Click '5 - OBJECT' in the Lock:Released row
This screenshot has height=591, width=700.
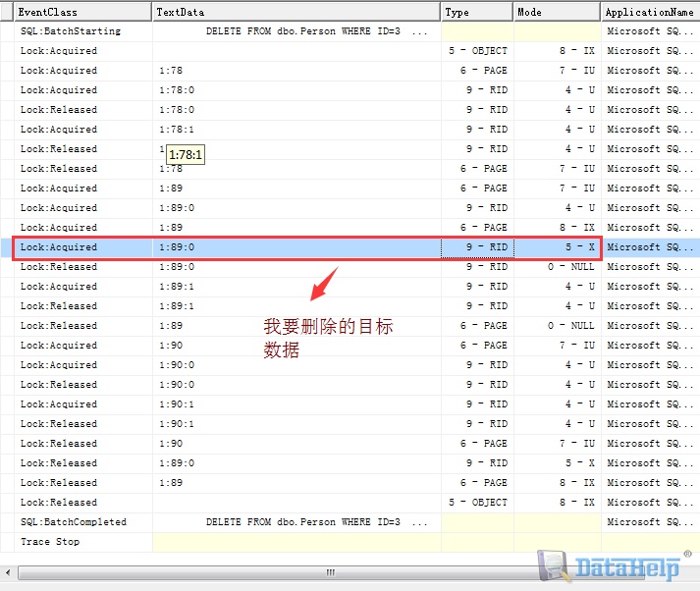point(478,503)
